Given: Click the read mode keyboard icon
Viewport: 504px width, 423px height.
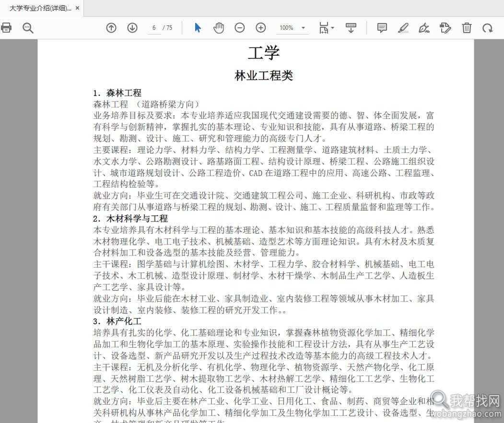Looking at the screenshot, I should 351,28.
